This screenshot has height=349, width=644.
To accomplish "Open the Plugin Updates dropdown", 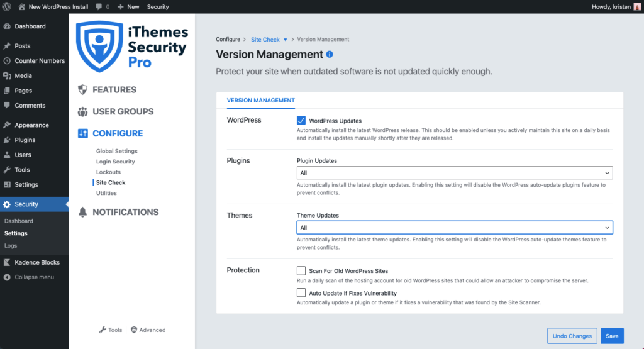I will point(455,173).
